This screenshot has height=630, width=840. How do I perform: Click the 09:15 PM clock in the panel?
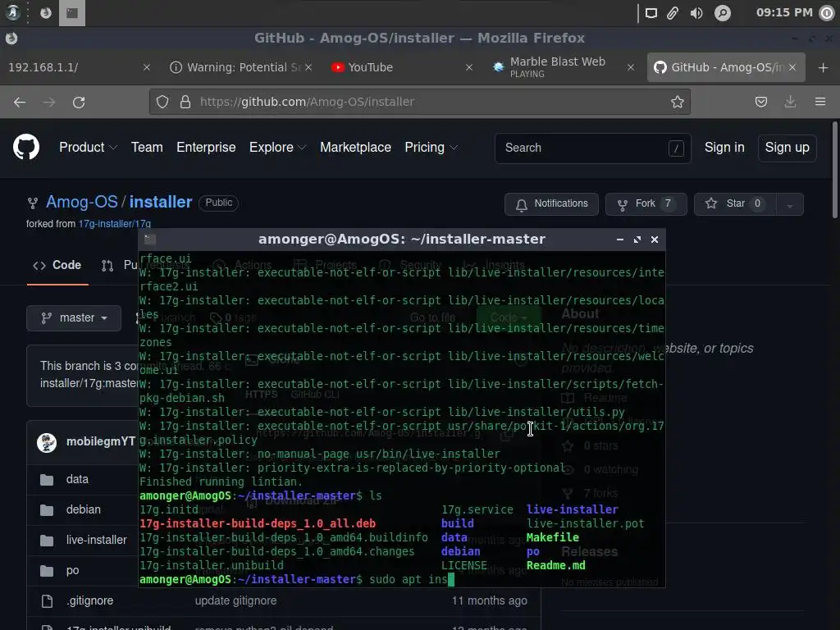[x=784, y=12]
